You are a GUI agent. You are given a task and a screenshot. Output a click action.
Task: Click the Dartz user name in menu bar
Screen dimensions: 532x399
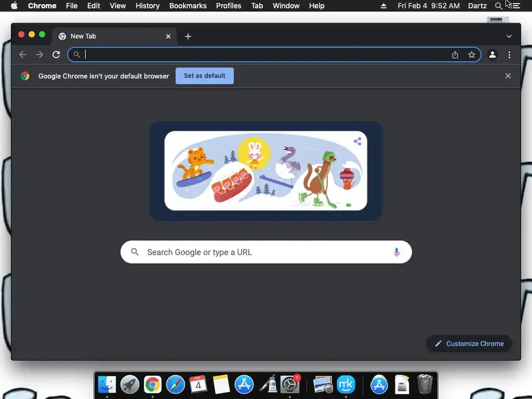pyautogui.click(x=477, y=6)
